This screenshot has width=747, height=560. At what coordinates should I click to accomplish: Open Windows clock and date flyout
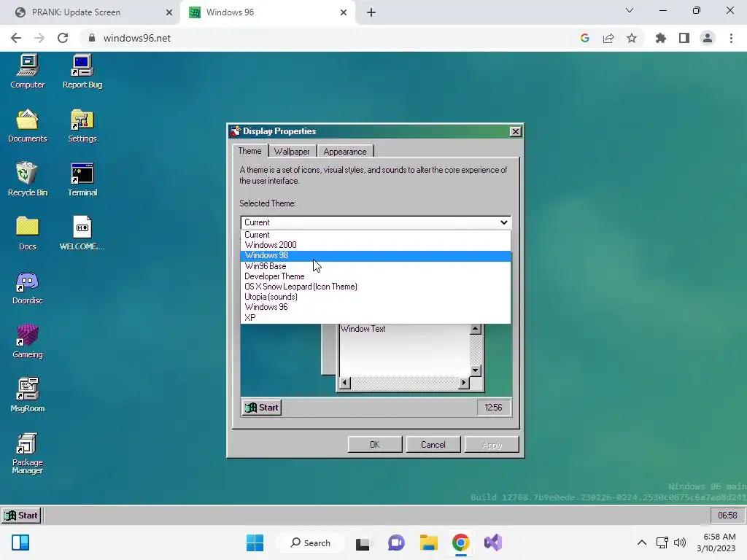tap(716, 542)
